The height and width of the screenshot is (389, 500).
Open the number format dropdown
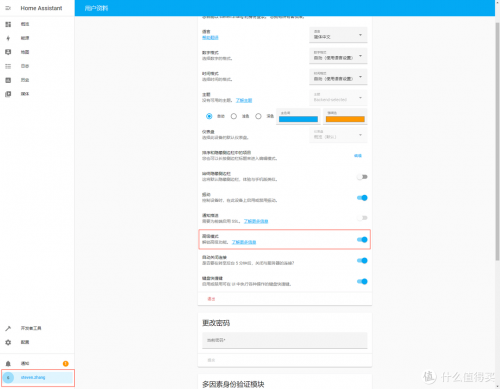click(x=338, y=56)
